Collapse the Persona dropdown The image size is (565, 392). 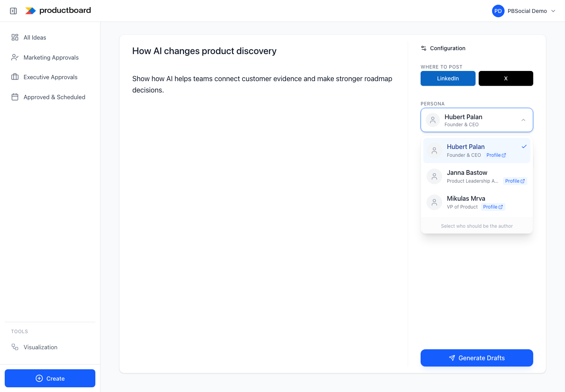[477, 120]
